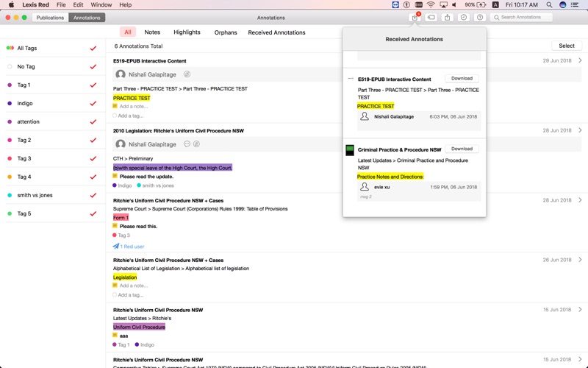Click the Annotations segment button
The width and height of the screenshot is (588, 368).
click(x=87, y=18)
